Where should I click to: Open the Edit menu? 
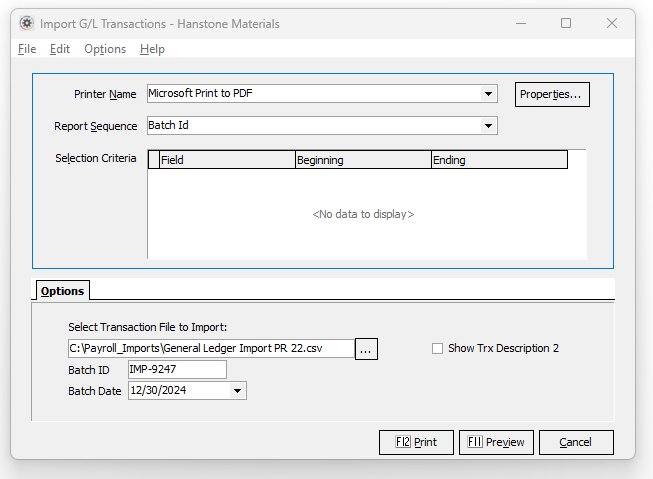pyautogui.click(x=60, y=49)
